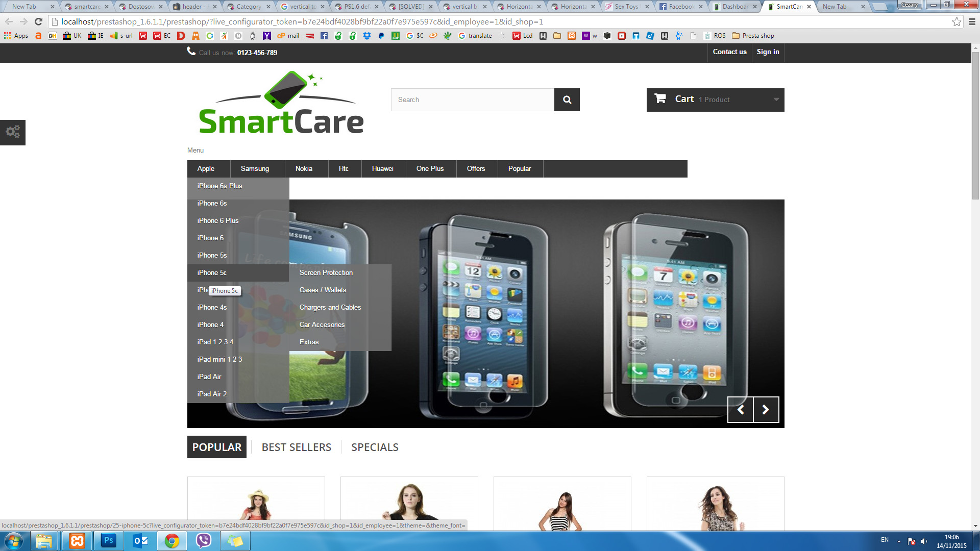Open Windows Explorer from the taskbar
The image size is (980, 551).
(x=44, y=541)
